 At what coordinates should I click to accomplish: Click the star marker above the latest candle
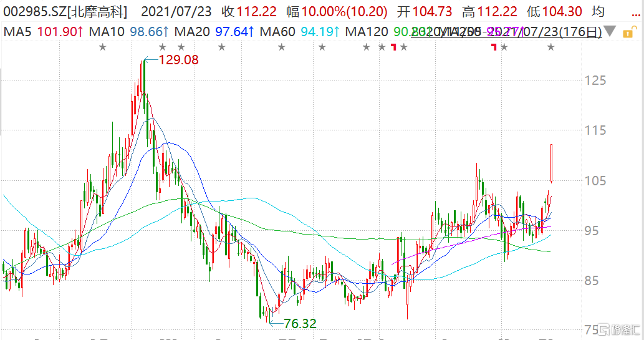click(550, 47)
